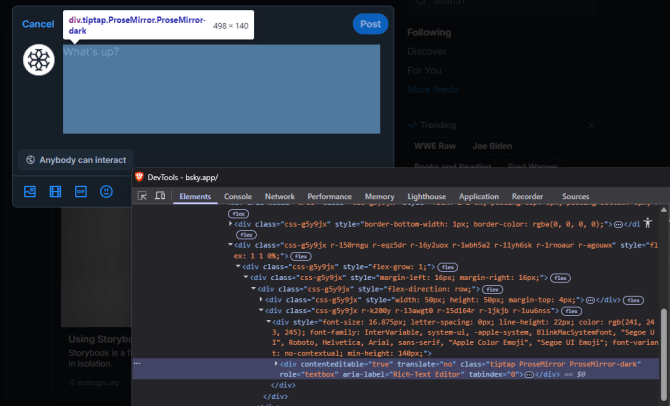This screenshot has width=670, height=406.
Task: Click the role="textbox" attribute in selected node
Action: 309,374
